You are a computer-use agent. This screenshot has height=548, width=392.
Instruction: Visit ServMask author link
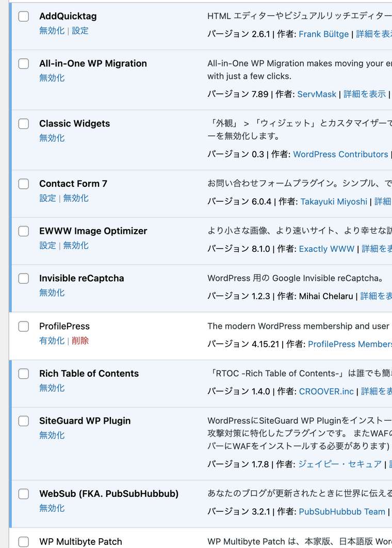click(316, 94)
